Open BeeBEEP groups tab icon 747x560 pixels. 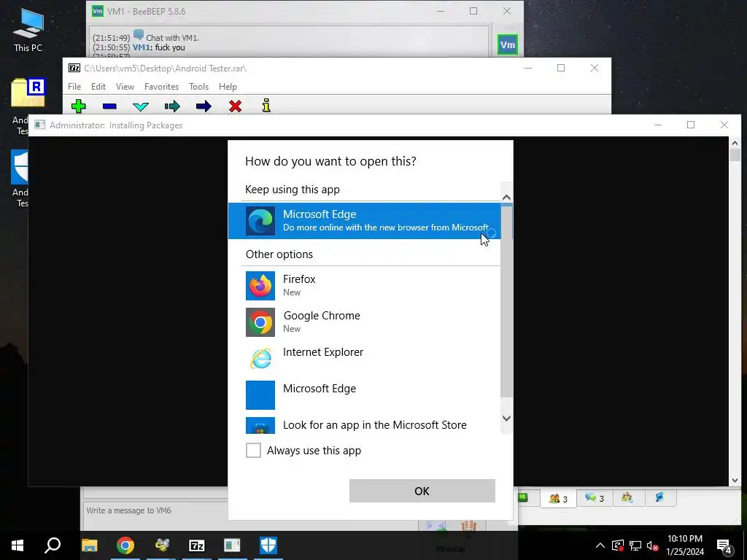click(627, 497)
